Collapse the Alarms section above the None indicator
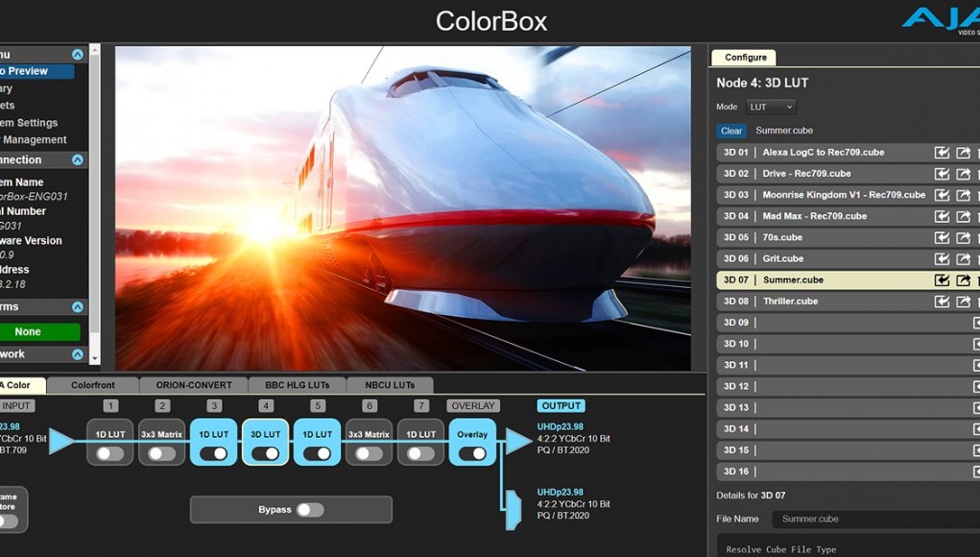 coord(78,307)
